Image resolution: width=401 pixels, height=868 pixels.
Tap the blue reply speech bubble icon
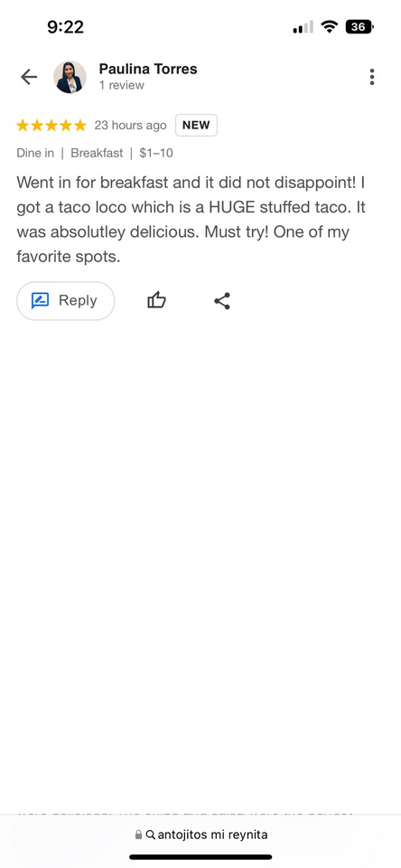click(40, 300)
